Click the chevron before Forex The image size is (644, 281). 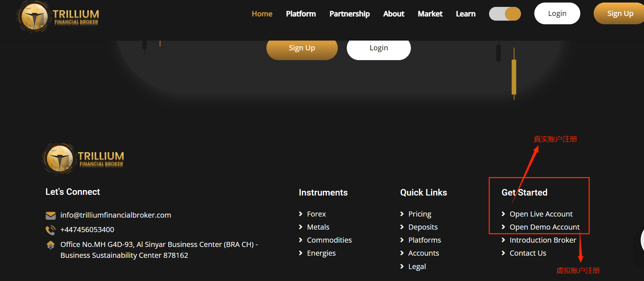pyautogui.click(x=300, y=214)
